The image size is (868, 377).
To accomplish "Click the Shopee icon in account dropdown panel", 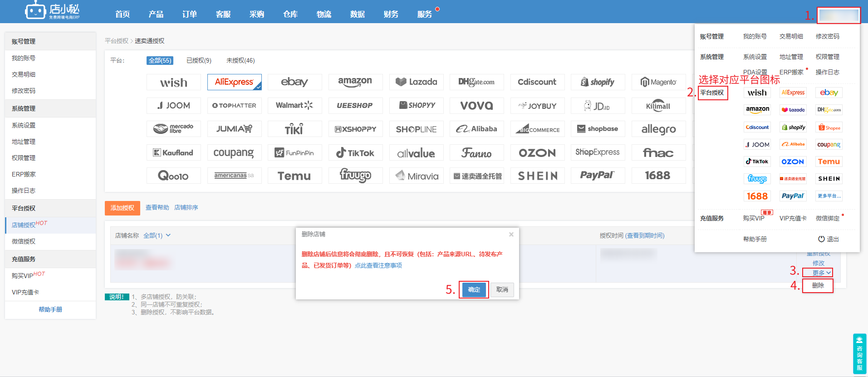I will tap(829, 127).
